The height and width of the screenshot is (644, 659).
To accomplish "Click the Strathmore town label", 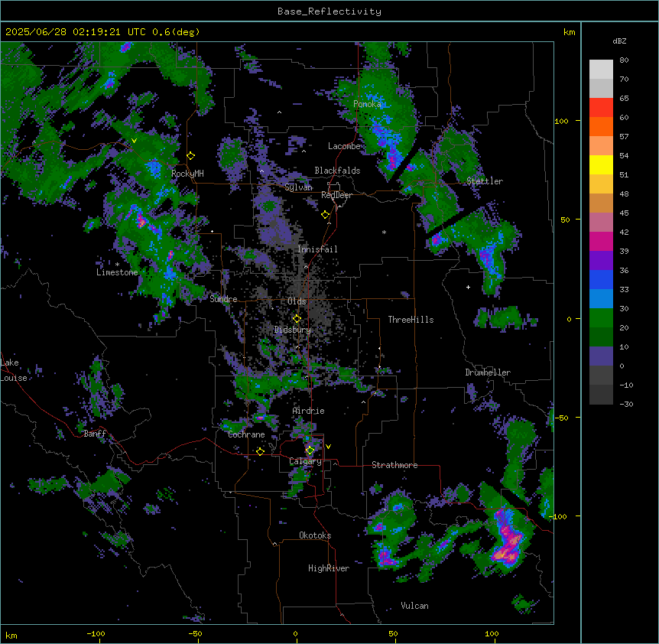I will [394, 465].
